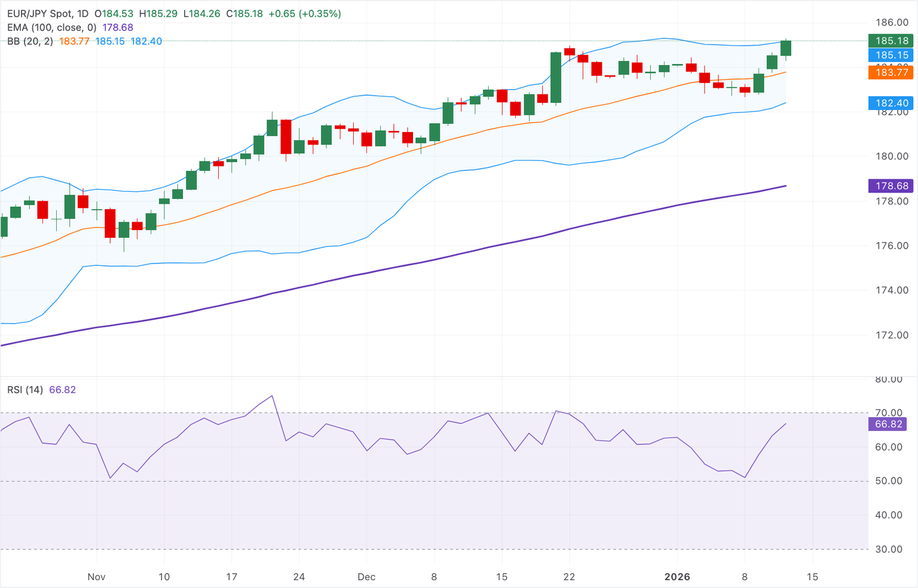
Task: Select the 66.82 RSI value label
Action: tap(890, 423)
